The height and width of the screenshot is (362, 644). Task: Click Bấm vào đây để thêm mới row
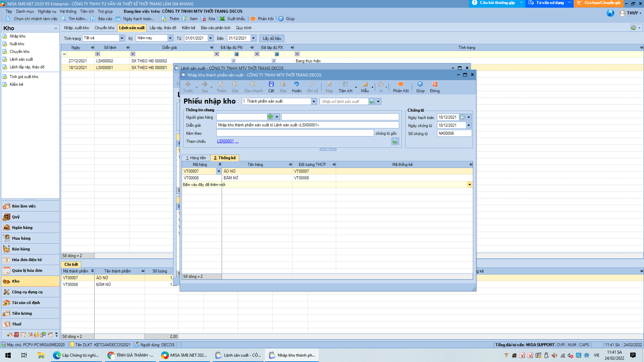[327, 185]
